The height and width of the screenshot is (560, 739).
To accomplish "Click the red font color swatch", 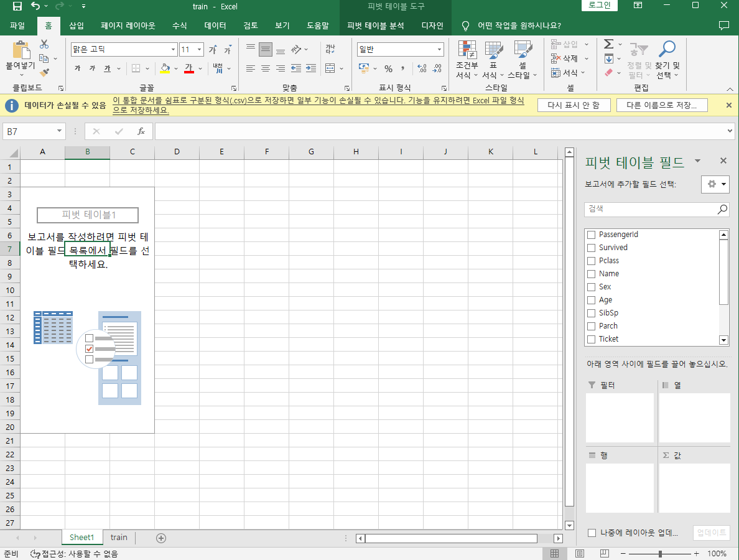I will pyautogui.click(x=189, y=69).
